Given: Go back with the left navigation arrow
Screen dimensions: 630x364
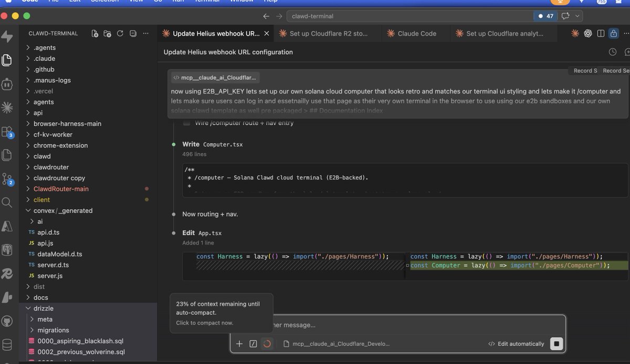Looking at the screenshot, I should [x=266, y=16].
